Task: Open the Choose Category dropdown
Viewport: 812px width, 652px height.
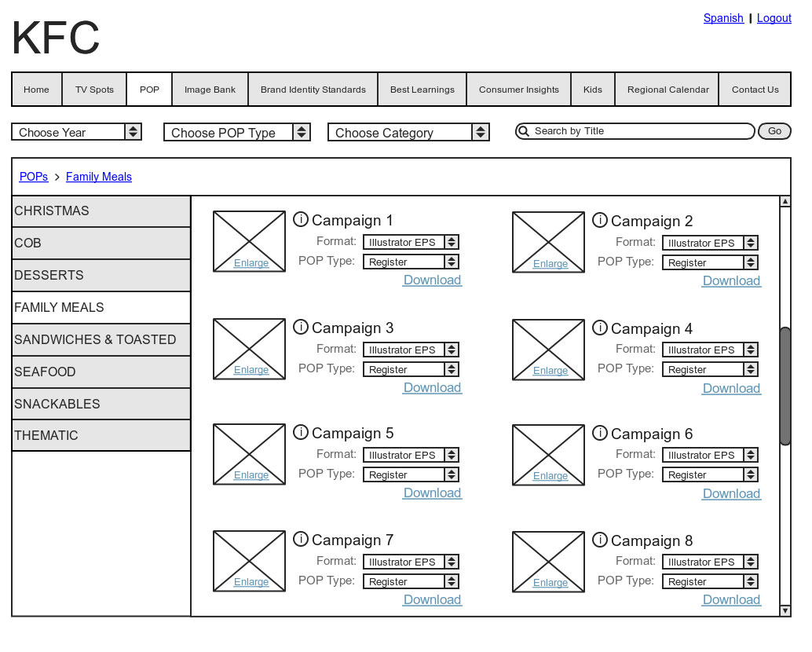Action: pos(408,133)
